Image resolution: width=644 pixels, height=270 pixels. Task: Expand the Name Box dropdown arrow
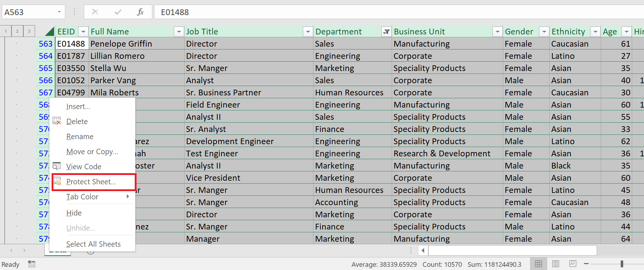pos(59,12)
